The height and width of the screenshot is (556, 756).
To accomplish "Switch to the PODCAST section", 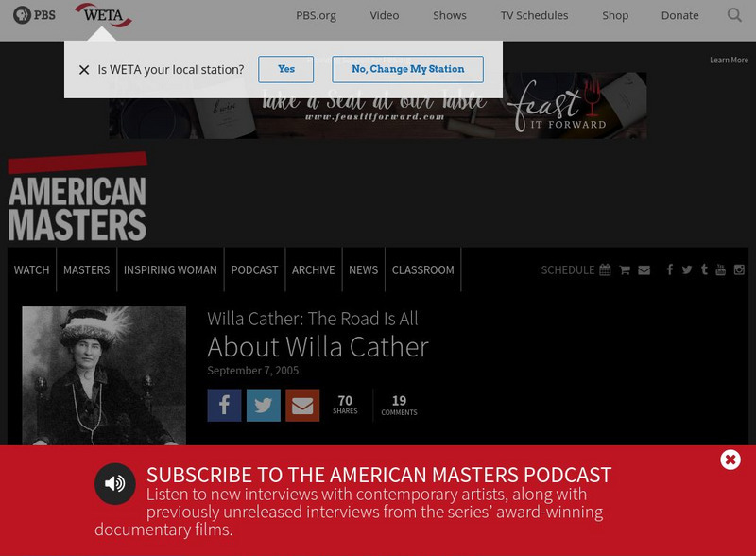I will pyautogui.click(x=254, y=269).
